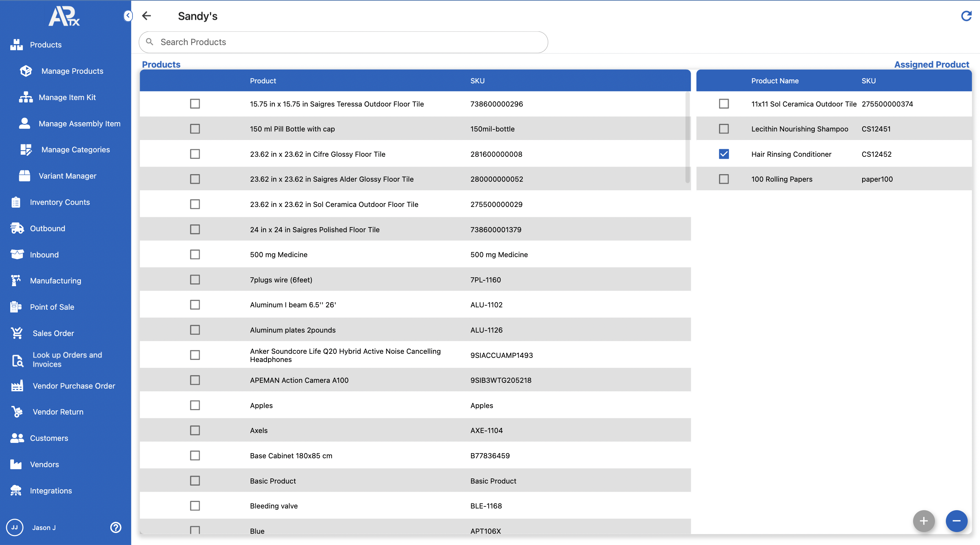The image size is (980, 545).
Task: Click in the Search Products field
Action: click(x=342, y=42)
